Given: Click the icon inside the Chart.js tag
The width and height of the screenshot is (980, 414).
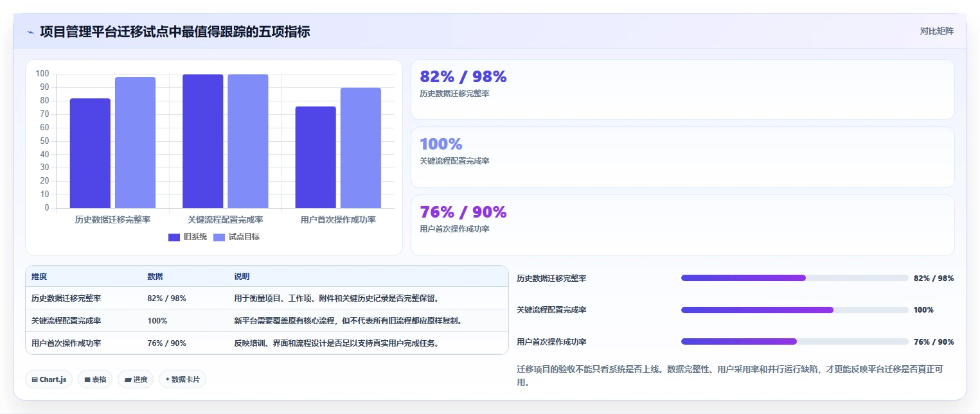Looking at the screenshot, I should pyautogui.click(x=35, y=379).
